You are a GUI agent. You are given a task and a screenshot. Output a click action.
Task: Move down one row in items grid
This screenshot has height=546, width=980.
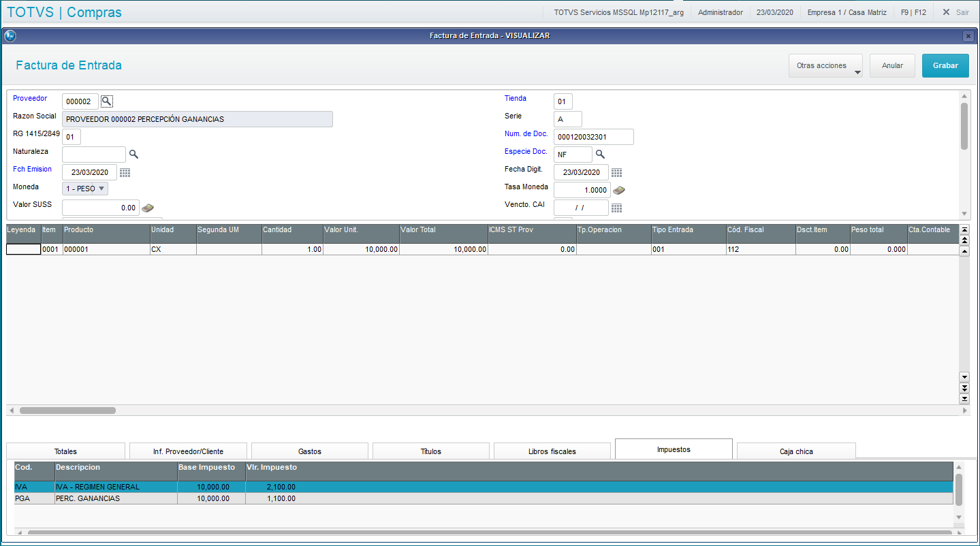tap(964, 377)
